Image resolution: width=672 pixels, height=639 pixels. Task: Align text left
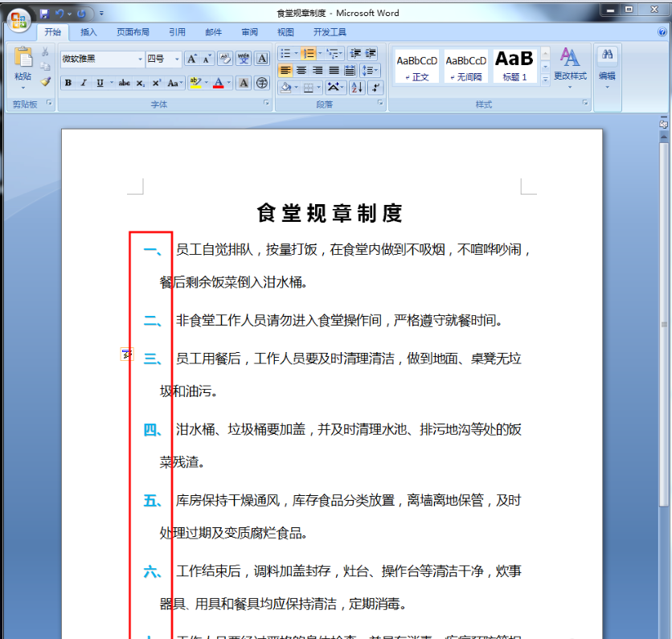(x=285, y=70)
